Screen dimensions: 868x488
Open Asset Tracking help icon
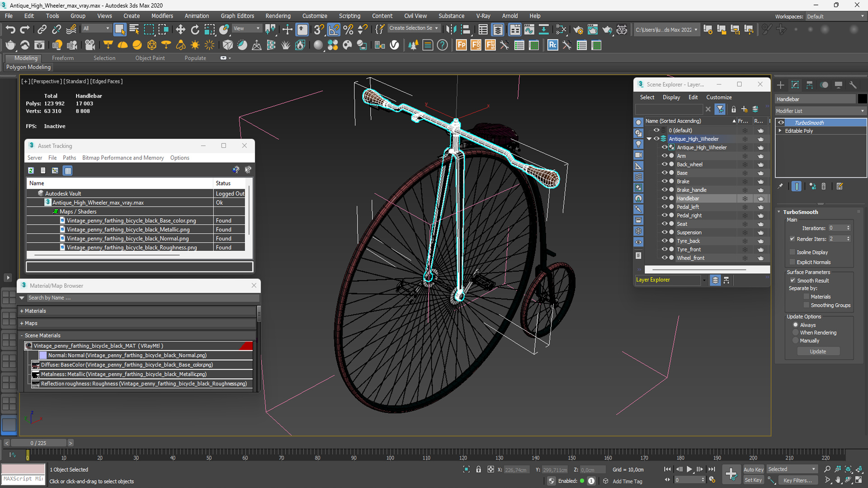tap(236, 170)
